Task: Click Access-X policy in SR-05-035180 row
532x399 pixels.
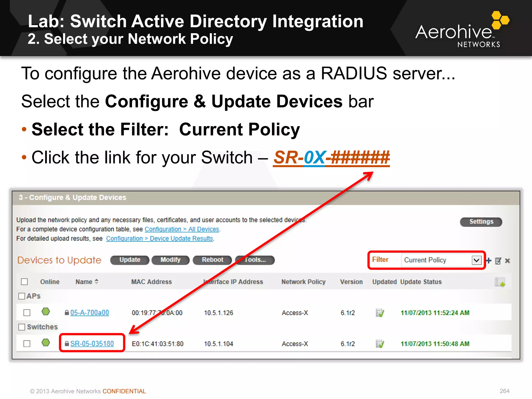Action: tap(295, 344)
